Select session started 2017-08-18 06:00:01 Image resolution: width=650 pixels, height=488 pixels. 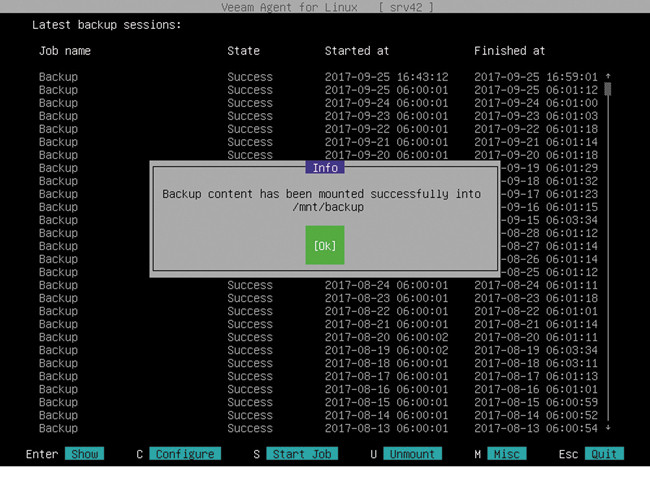click(318, 363)
